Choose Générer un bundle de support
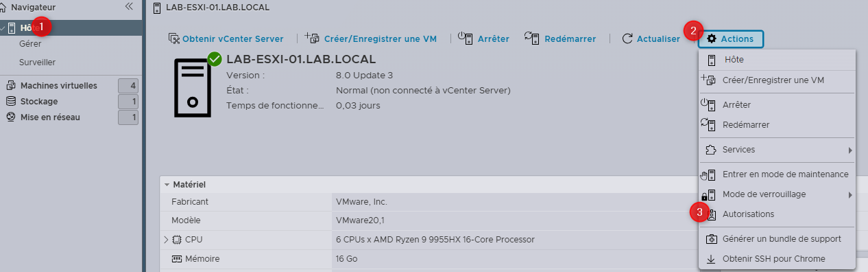This screenshot has width=868, height=272. 777,239
